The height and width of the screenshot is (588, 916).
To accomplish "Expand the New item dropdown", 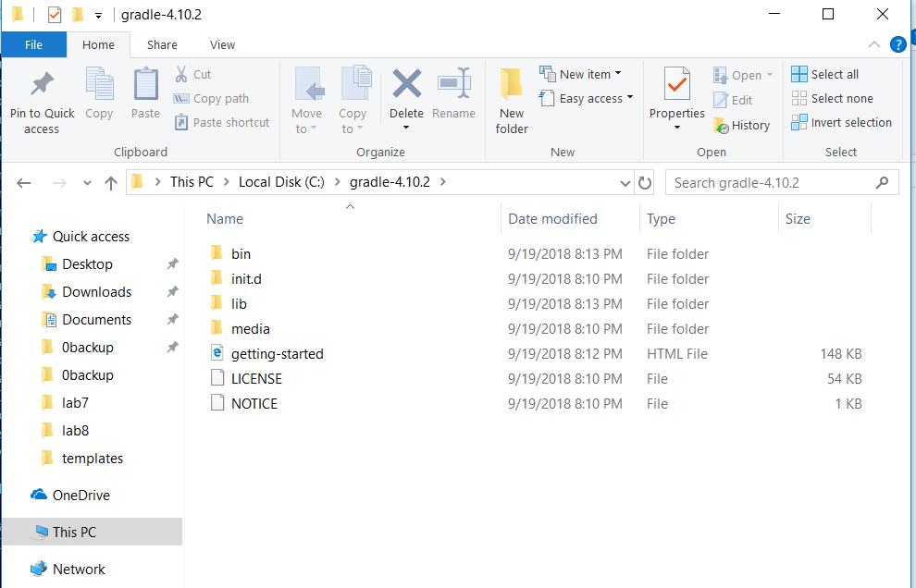I will point(581,73).
